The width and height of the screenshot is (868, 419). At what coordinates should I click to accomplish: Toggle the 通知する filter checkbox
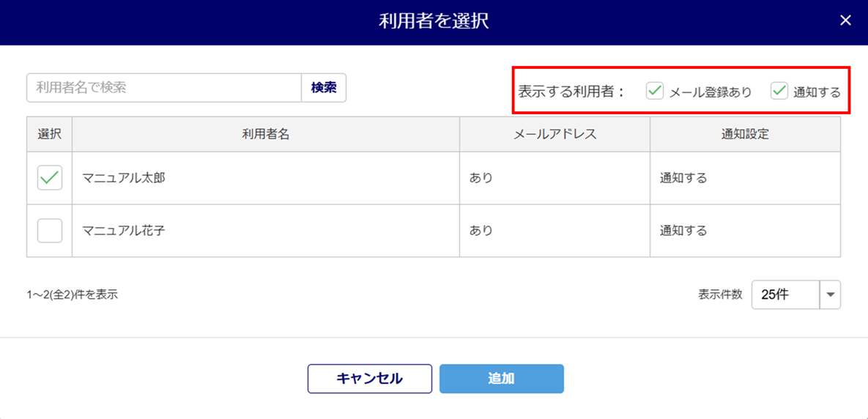point(779,92)
